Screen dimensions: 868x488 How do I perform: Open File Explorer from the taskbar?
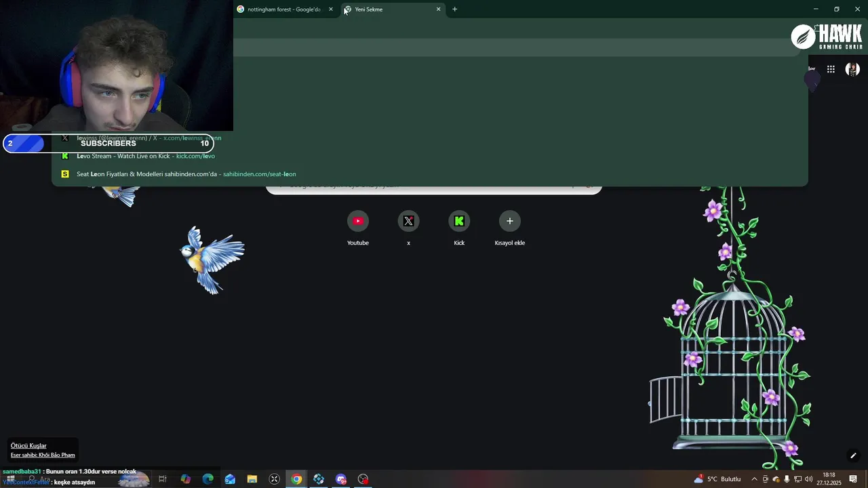[252, 479]
